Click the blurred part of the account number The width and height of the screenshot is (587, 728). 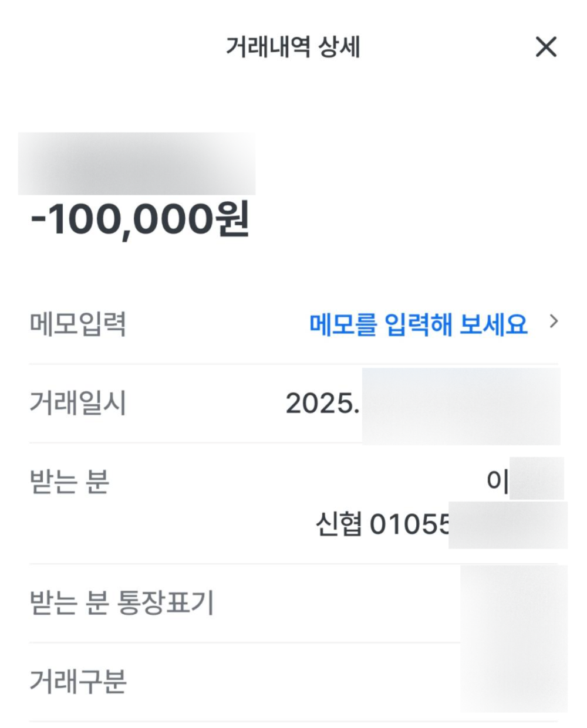click(x=508, y=525)
